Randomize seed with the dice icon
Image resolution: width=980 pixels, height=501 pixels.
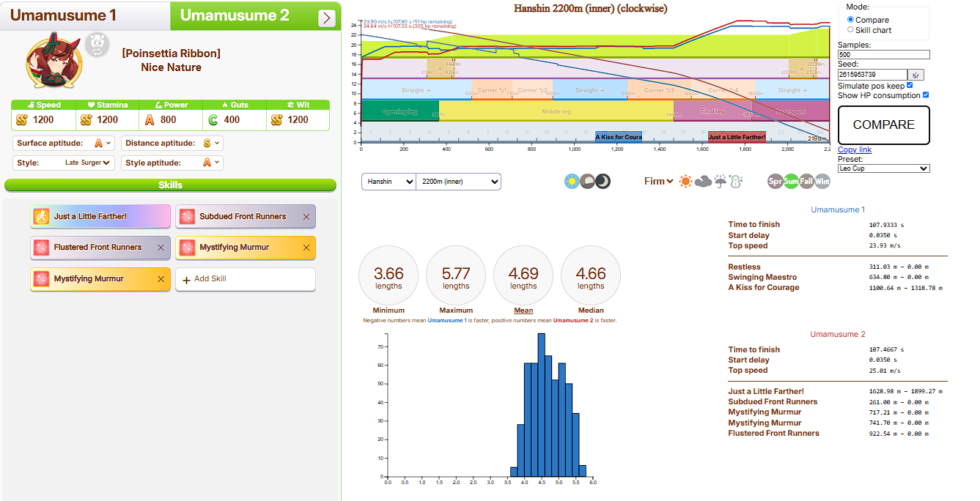coord(915,75)
